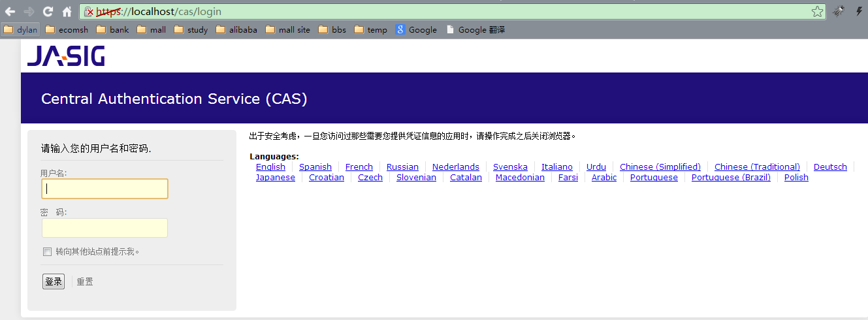This screenshot has width=868, height=320.
Task: Switch language to Urdu
Action: tap(596, 167)
